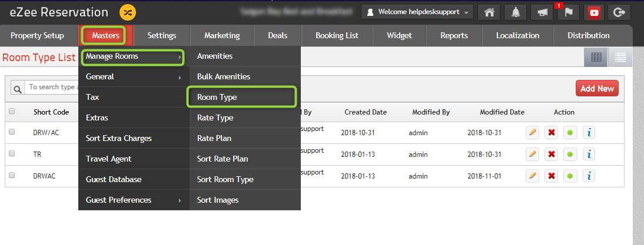Open the Marketing menu
This screenshot has height=245, width=644.
tap(222, 36)
